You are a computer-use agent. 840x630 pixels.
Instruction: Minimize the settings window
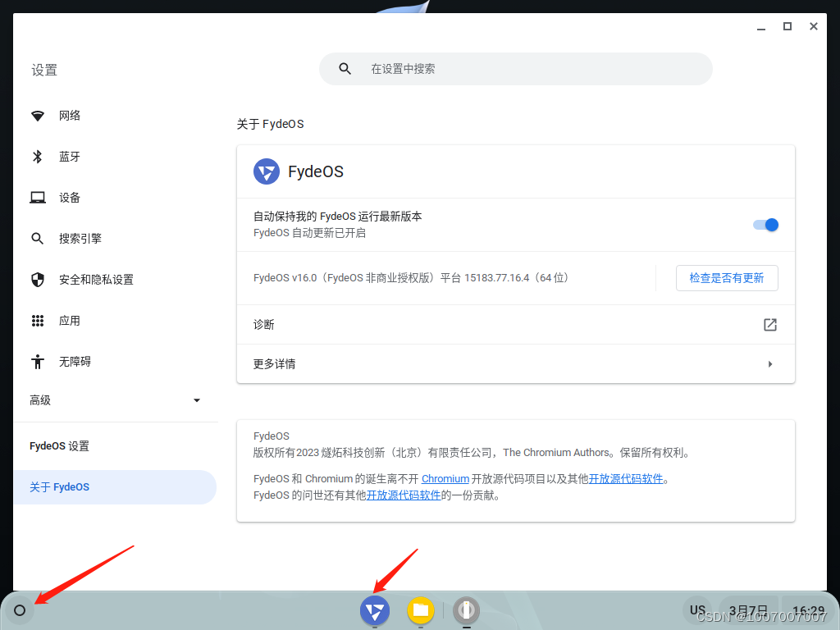tap(760, 27)
